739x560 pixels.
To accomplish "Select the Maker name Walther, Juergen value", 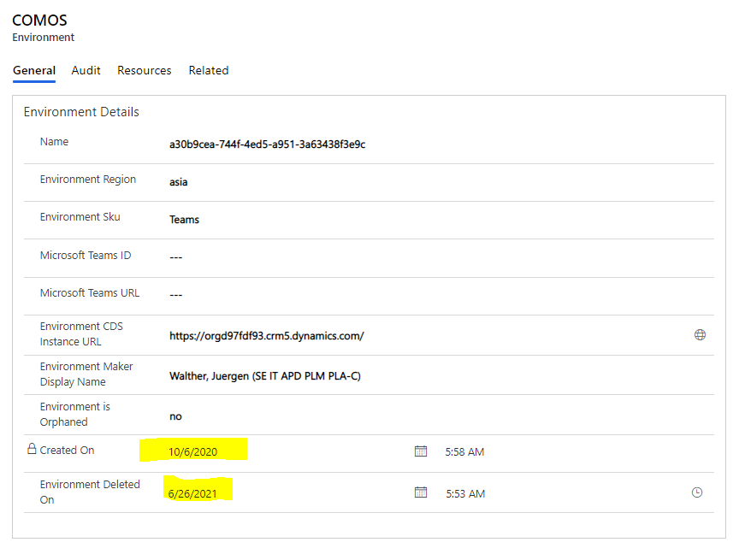I will 265,376.
